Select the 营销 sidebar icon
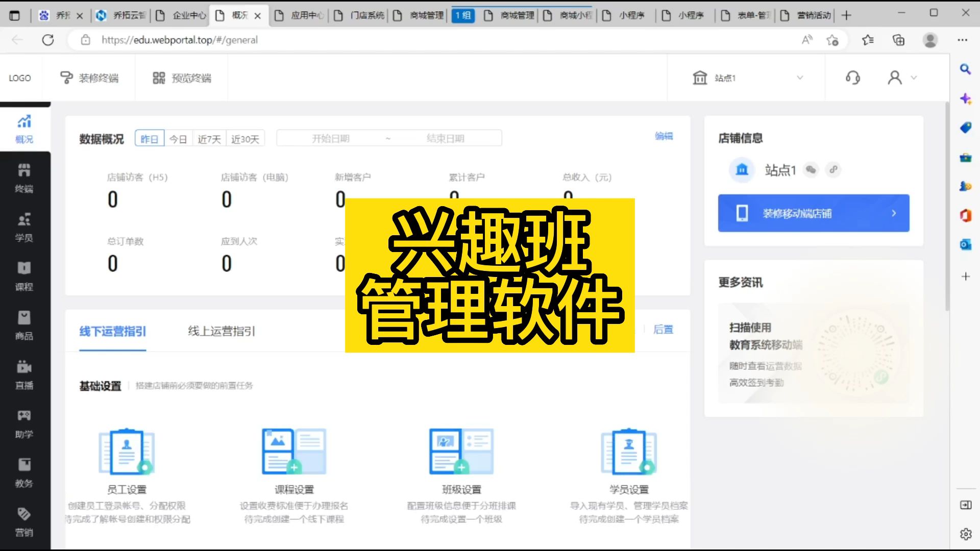The width and height of the screenshot is (980, 551). pos(24,521)
